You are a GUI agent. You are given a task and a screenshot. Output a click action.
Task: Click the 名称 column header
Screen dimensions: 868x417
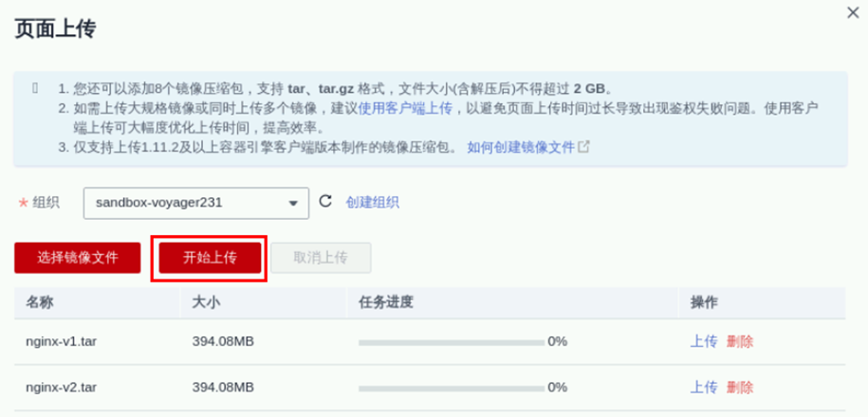(40, 302)
